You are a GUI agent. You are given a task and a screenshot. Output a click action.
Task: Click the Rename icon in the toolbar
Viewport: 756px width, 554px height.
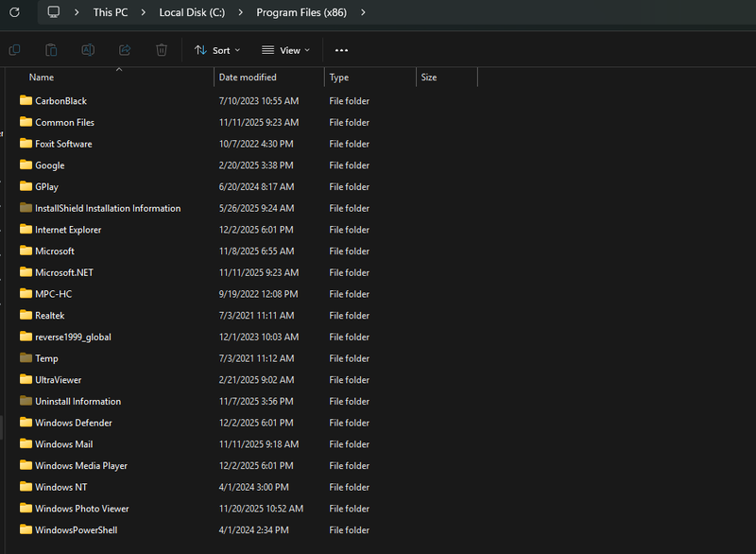pos(88,50)
